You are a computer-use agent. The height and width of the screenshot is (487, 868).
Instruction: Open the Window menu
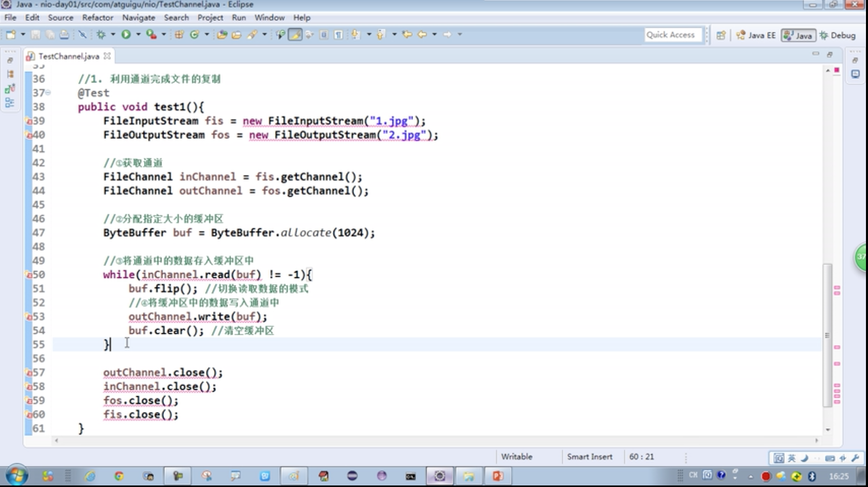pyautogui.click(x=270, y=17)
